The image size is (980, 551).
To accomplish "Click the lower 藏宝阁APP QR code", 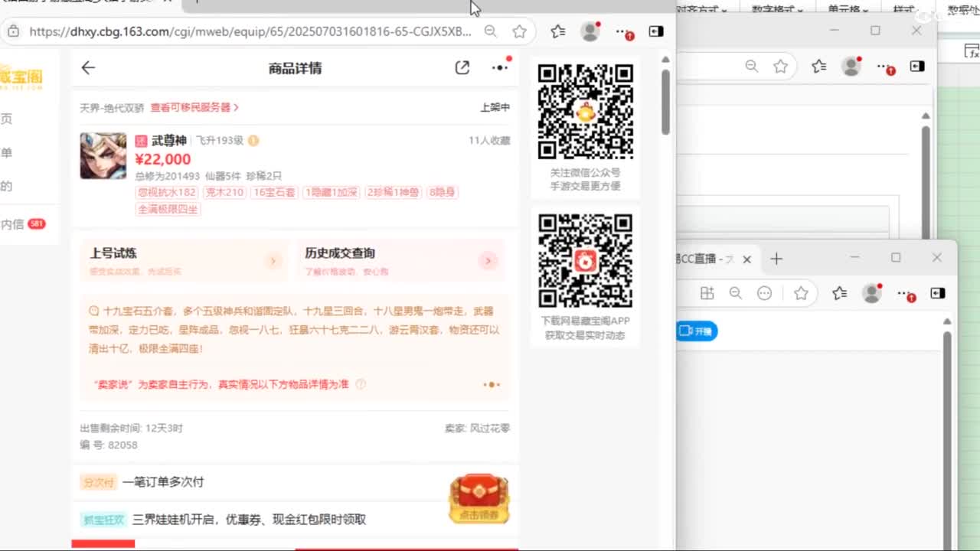I will click(586, 260).
